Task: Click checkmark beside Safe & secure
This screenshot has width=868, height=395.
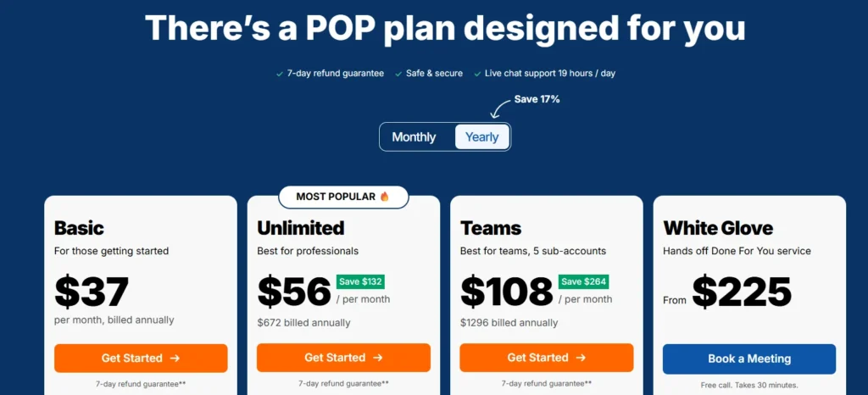Action: (x=398, y=74)
